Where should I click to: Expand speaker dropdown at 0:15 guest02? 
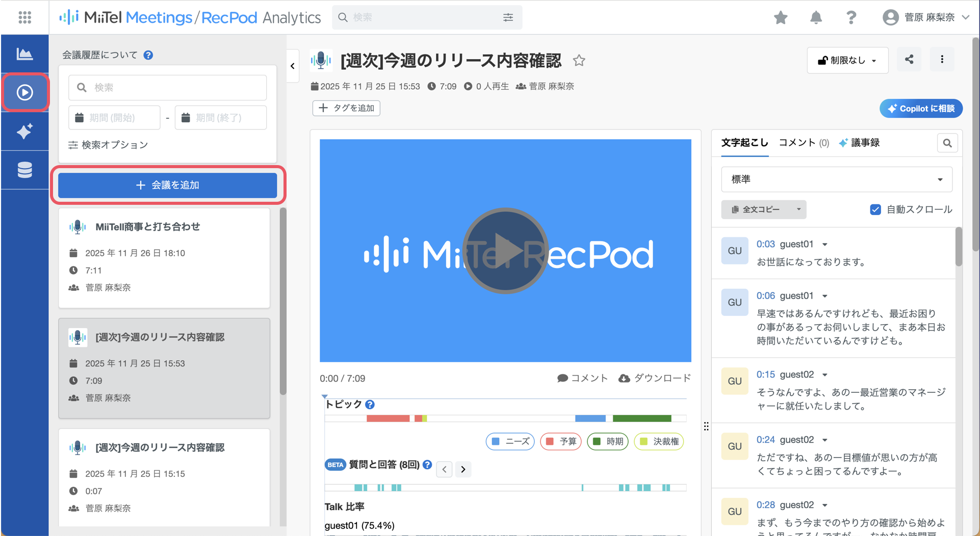pos(824,375)
